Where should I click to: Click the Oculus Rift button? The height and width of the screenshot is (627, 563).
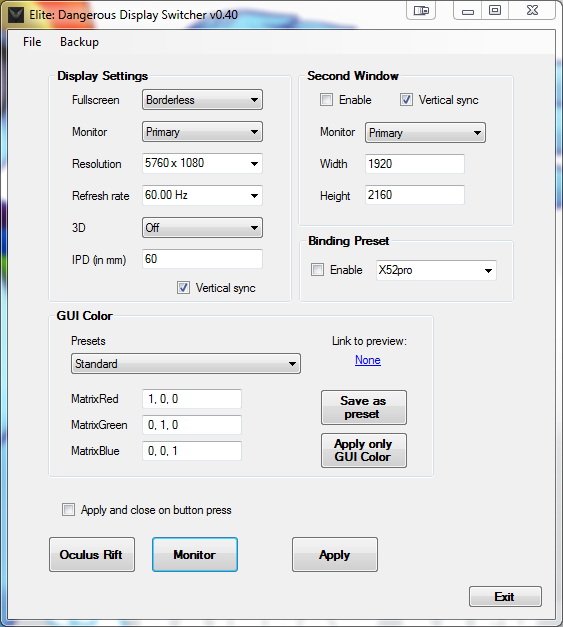click(x=92, y=555)
